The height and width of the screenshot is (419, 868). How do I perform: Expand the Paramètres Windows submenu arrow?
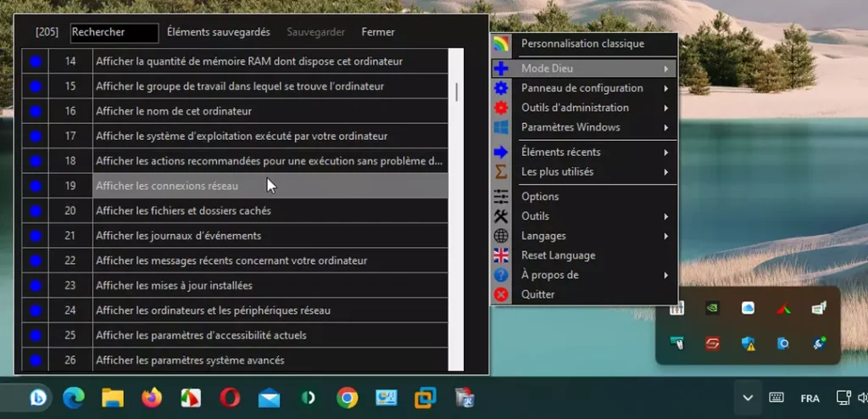coord(666,128)
